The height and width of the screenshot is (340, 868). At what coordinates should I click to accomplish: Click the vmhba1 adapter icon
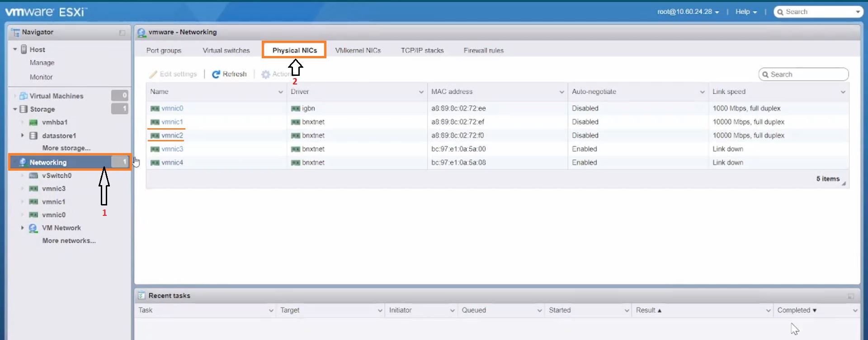[x=33, y=122]
